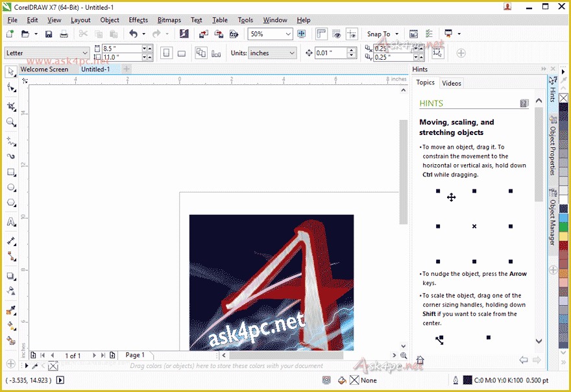Select the Artistic Media tool
The height and width of the screenshot is (392, 571).
(11, 156)
